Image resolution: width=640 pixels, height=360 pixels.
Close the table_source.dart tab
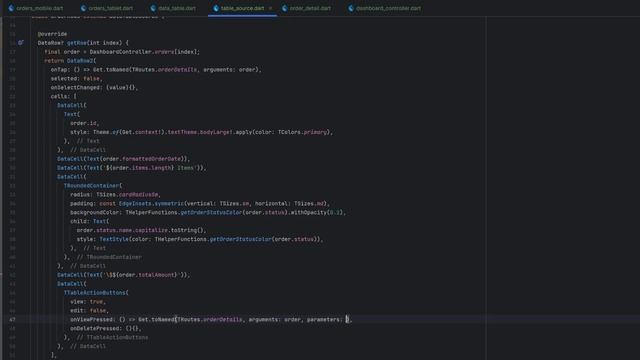point(270,8)
